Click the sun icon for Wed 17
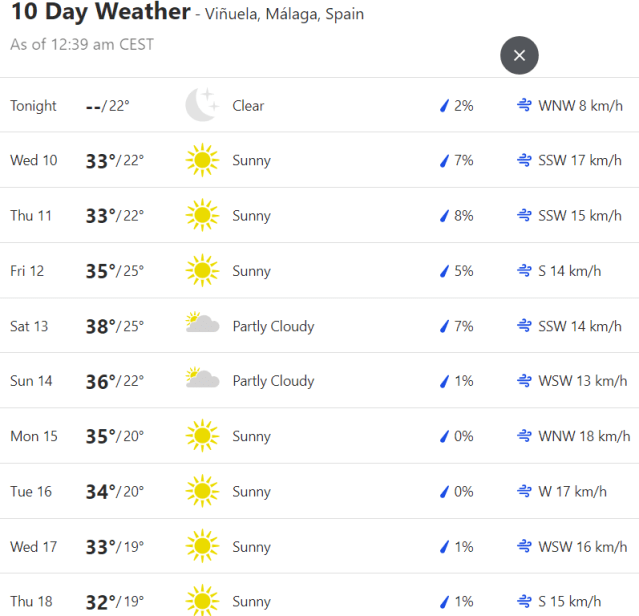 click(201, 546)
